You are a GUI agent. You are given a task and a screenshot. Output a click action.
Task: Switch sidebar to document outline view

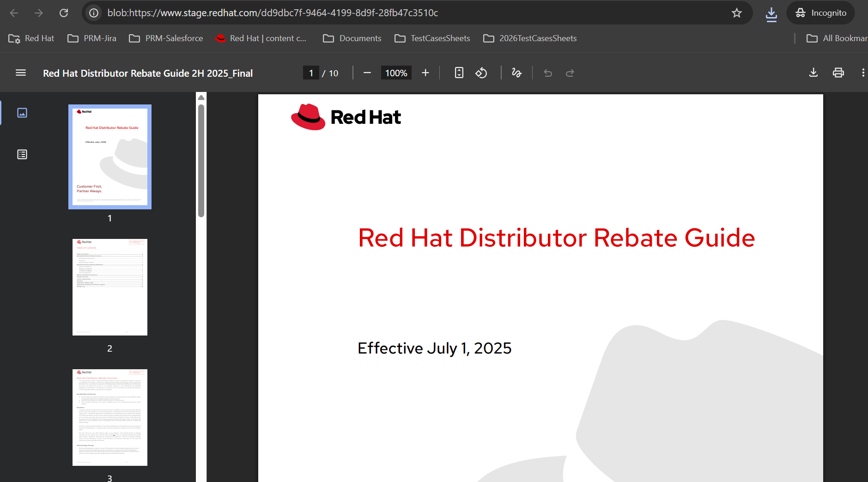click(x=22, y=154)
